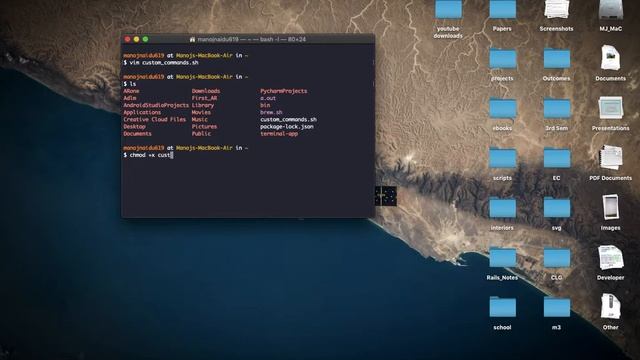
Task: Select the projects folder icon
Action: (x=502, y=59)
